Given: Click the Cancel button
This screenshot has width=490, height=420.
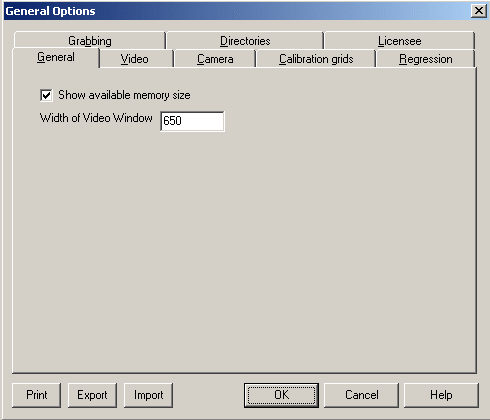Looking at the screenshot, I should pyautogui.click(x=361, y=395).
